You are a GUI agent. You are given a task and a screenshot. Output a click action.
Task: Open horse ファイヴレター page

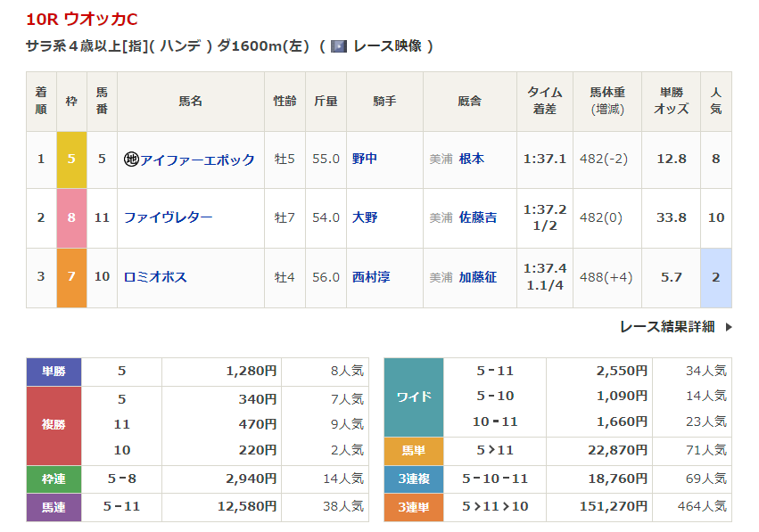click(168, 217)
